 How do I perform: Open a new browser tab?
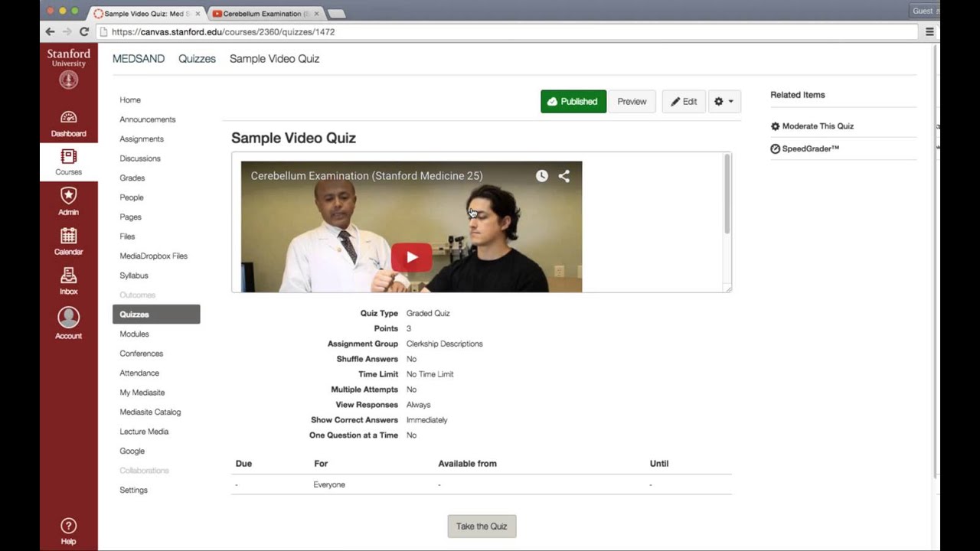click(336, 14)
